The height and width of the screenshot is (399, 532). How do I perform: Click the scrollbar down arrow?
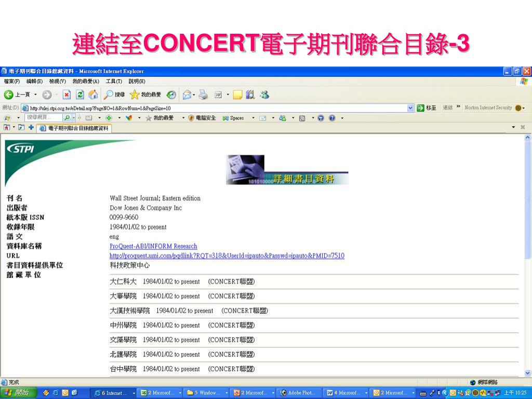528,373
